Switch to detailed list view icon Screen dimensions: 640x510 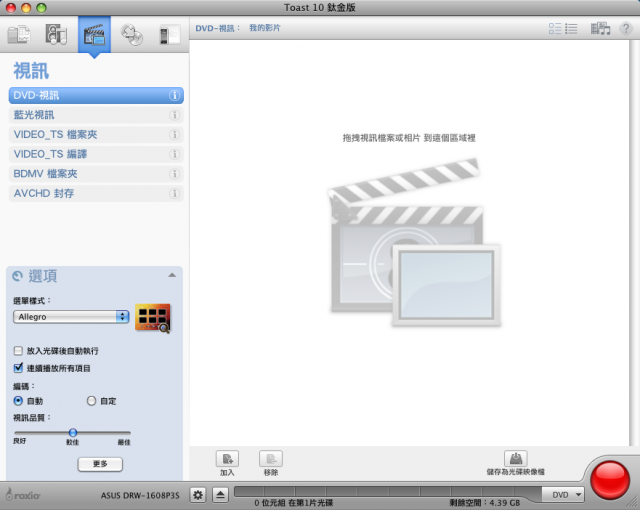pyautogui.click(x=555, y=28)
